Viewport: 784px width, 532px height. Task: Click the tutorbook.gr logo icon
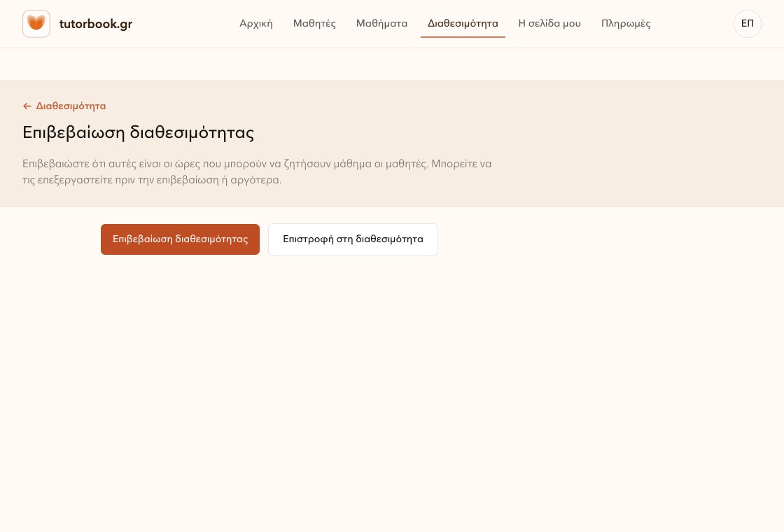36,24
